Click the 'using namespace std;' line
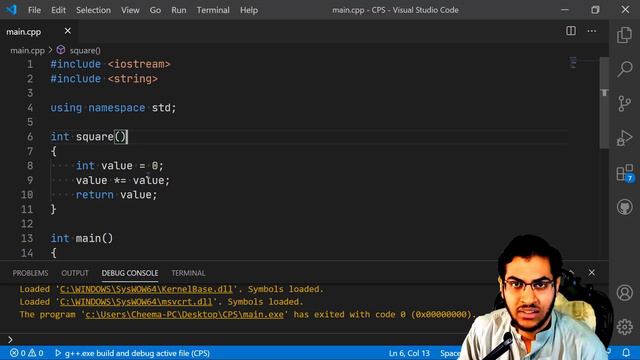 click(113, 108)
